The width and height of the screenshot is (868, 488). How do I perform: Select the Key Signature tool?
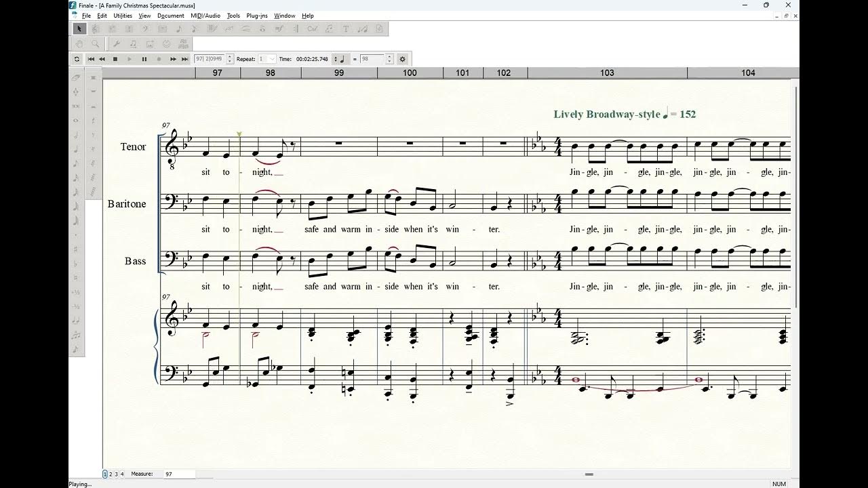click(113, 29)
